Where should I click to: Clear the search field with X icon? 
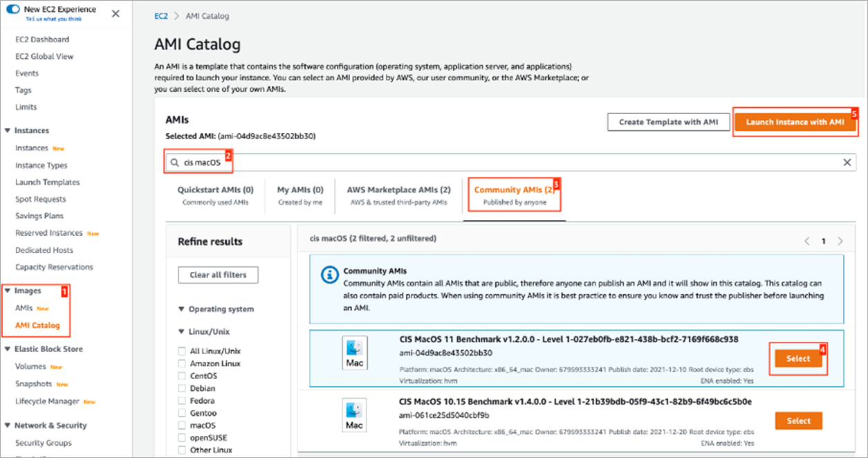[847, 163]
